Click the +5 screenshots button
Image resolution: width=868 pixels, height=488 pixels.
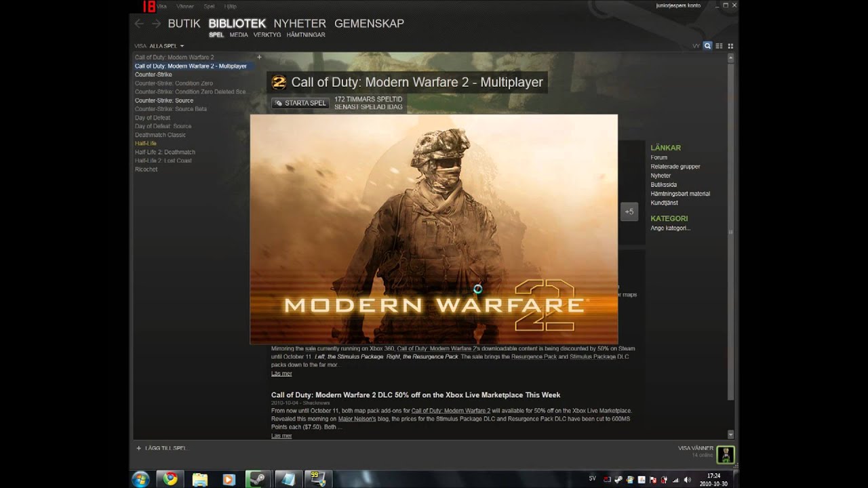[x=629, y=211]
